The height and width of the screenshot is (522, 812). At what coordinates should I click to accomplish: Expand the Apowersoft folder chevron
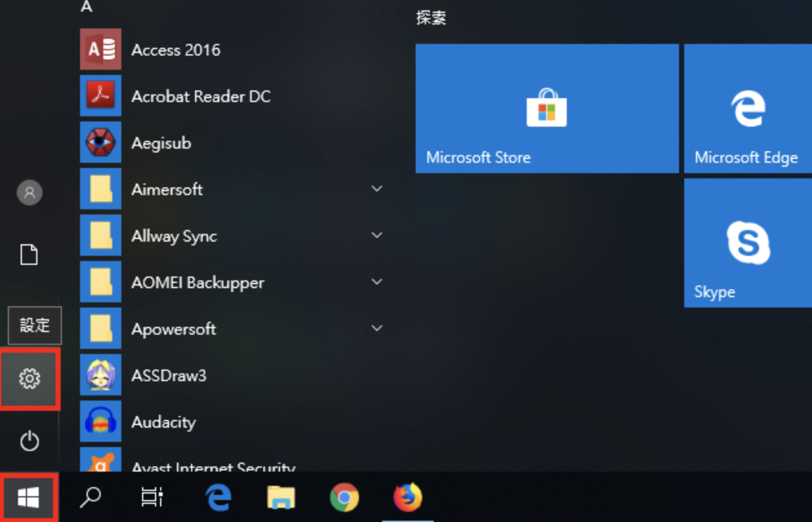(377, 328)
